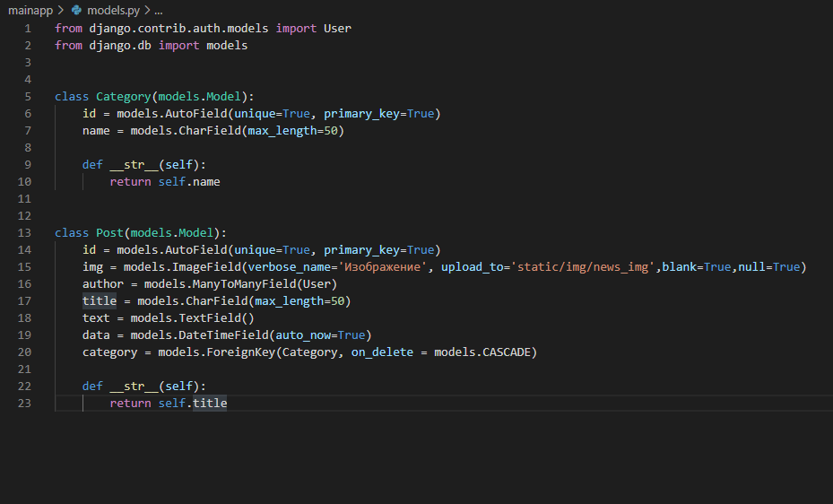This screenshot has width=833, height=504.
Task: Click the models.py breadcrumb item
Action: pyautogui.click(x=113, y=10)
